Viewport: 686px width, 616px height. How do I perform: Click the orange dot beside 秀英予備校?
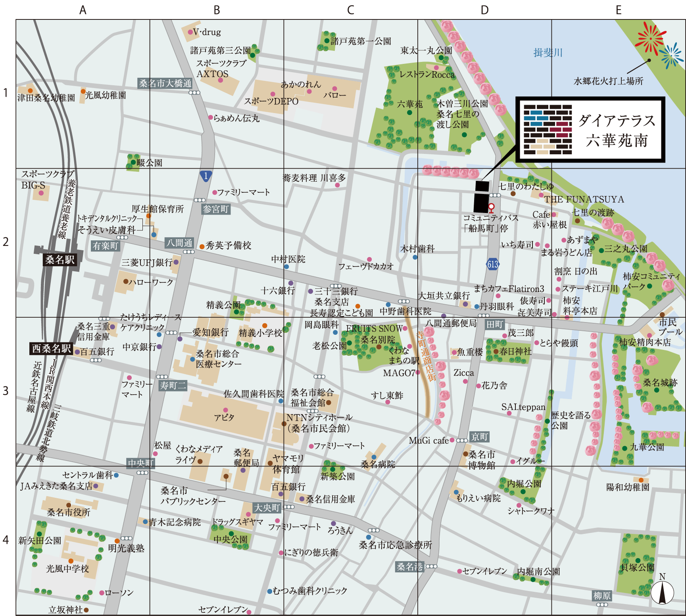point(202,246)
